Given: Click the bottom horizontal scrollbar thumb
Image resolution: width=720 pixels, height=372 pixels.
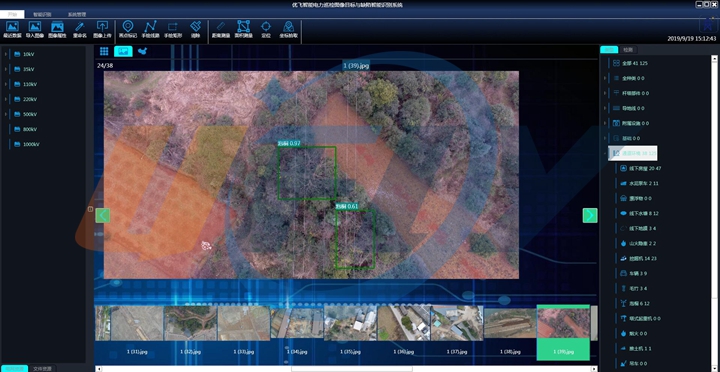Looking at the screenshot, I should [x=352, y=369].
